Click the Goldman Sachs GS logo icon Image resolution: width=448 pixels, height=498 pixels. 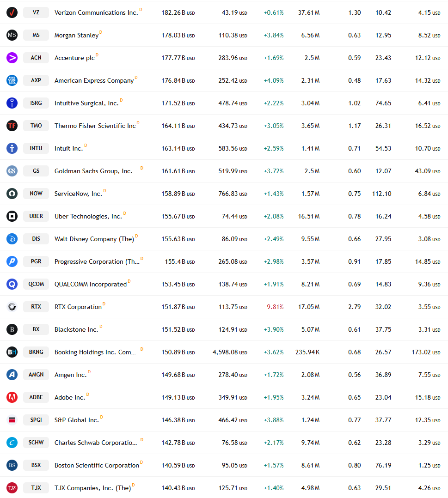pyautogui.click(x=12, y=171)
